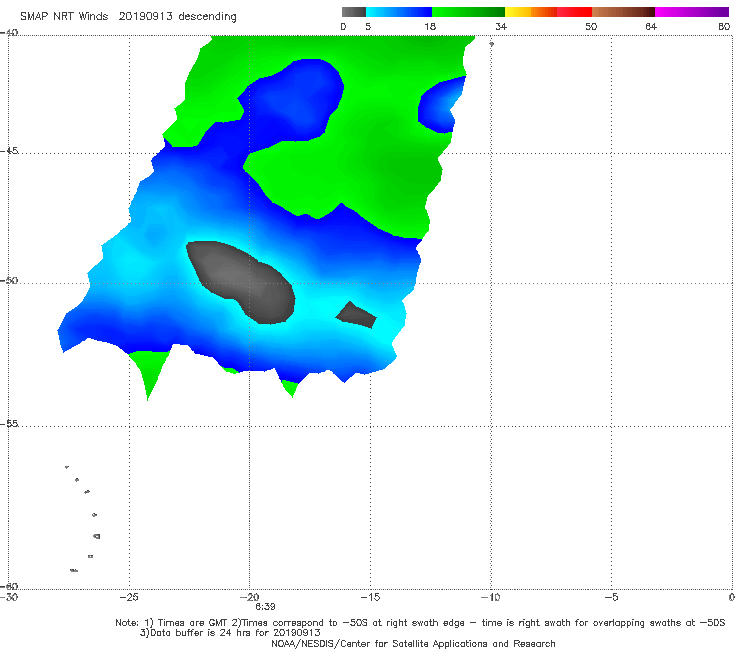Screen dimensions: 740x650
Task: Click the title text 'SMAP NRT Winds 20190913 descending'
Action: 128,17
